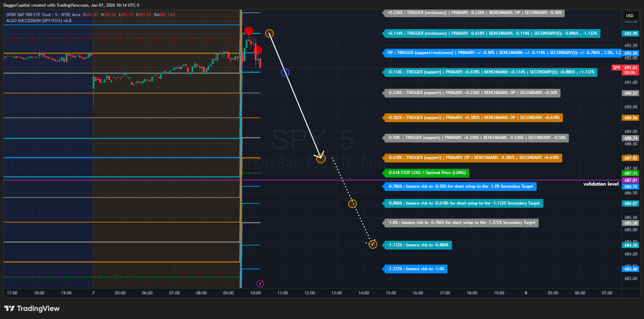
Task: Select the -0.236% TRIGGER (support) label
Action: [472, 93]
